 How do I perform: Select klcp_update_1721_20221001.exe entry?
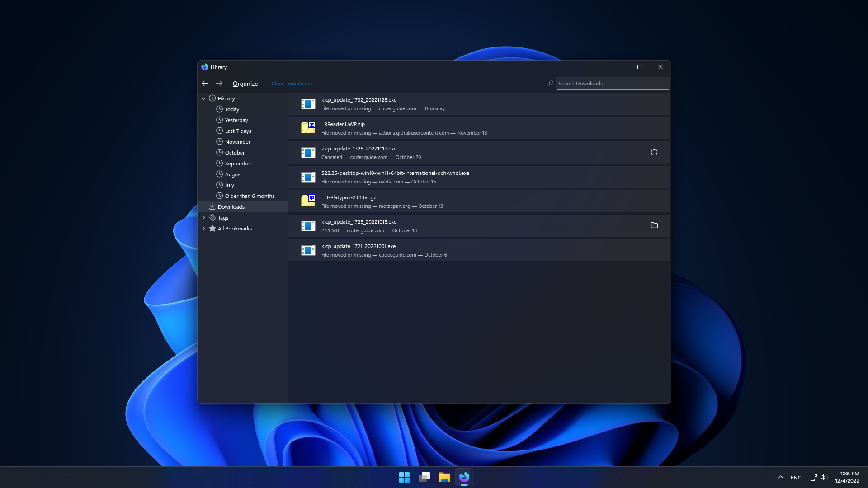click(x=479, y=250)
